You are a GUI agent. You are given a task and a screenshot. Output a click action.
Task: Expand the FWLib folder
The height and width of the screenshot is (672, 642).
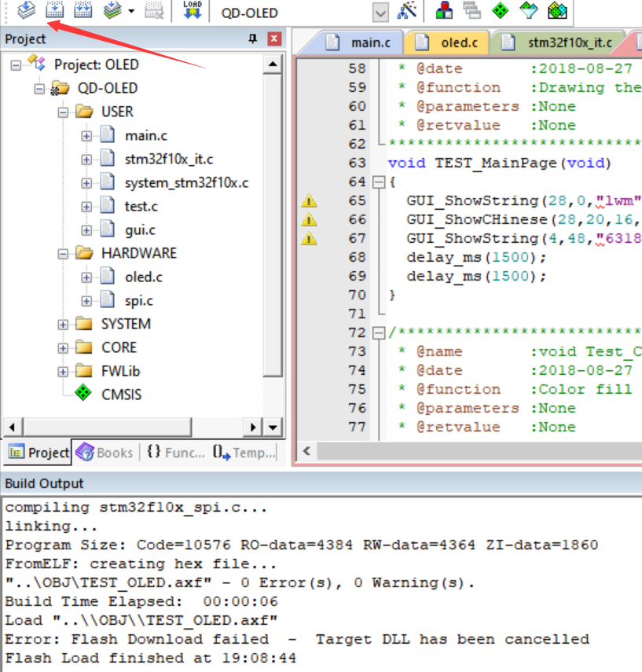coord(63,372)
